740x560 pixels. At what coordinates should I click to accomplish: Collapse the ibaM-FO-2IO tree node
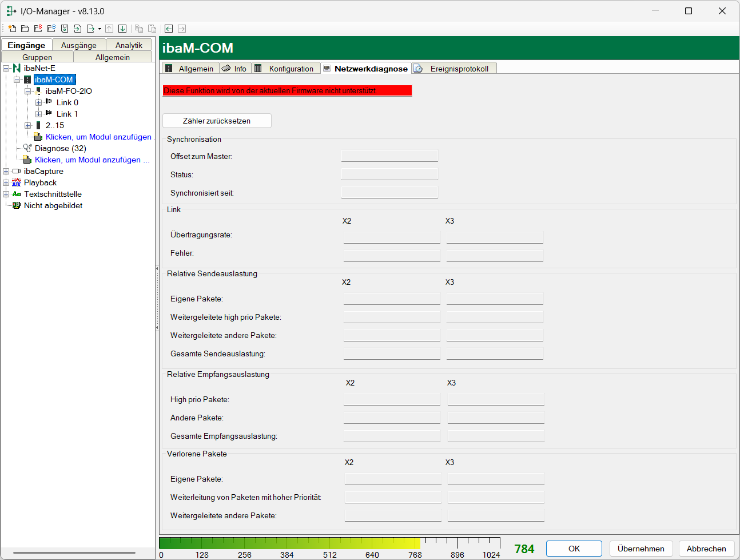28,91
